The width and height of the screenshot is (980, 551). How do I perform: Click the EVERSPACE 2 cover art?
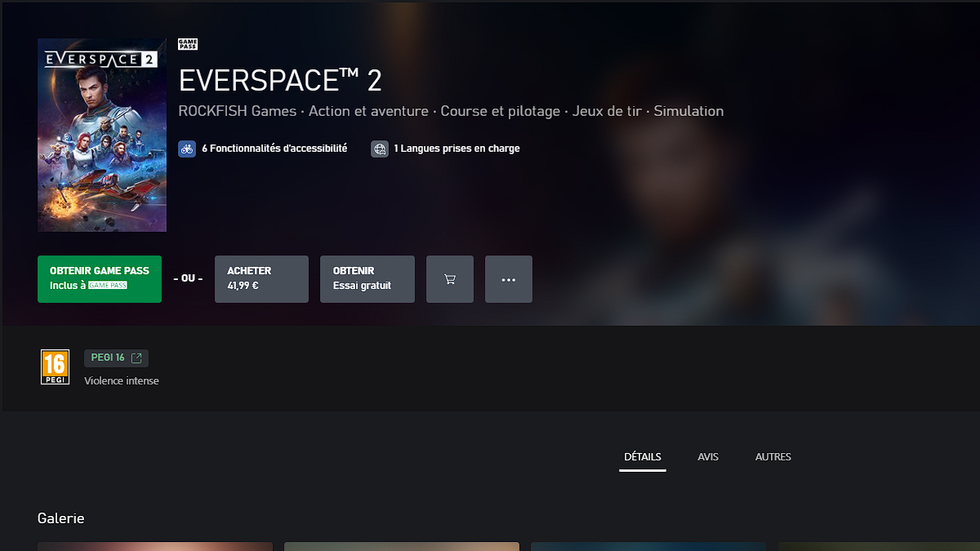click(x=101, y=134)
